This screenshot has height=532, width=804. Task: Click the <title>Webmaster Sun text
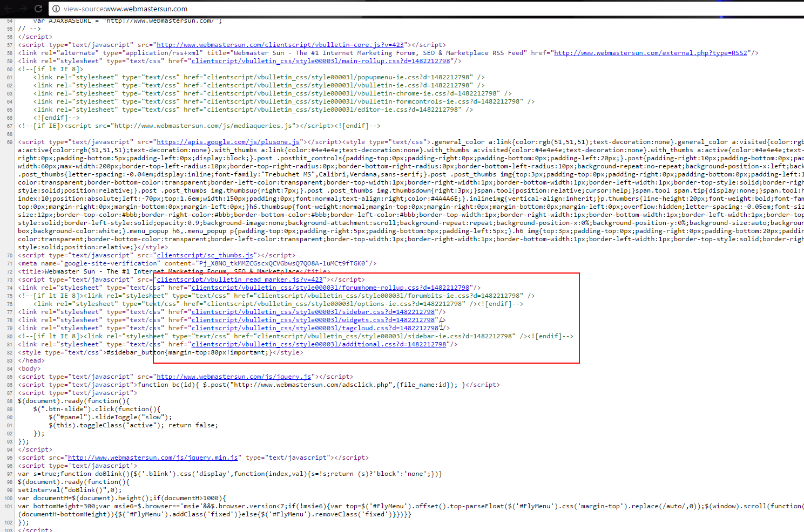point(174,271)
